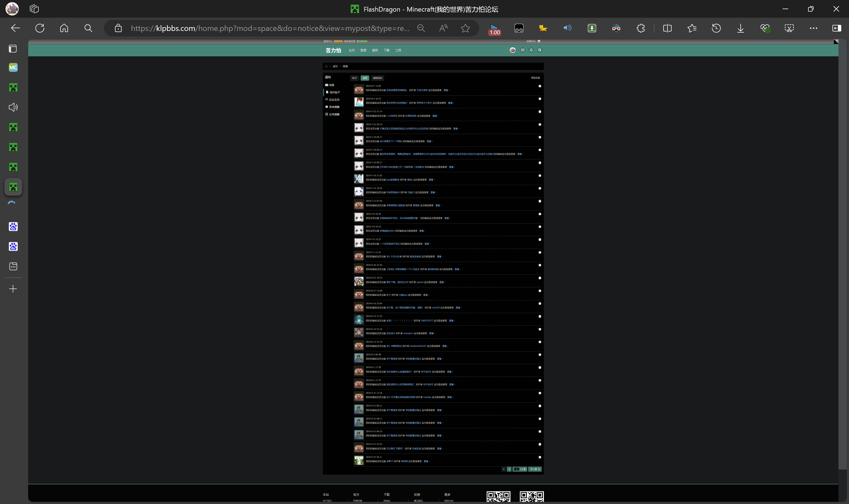Select 应用提醒 in the sidebar
This screenshot has width=849, height=504.
(332, 114)
